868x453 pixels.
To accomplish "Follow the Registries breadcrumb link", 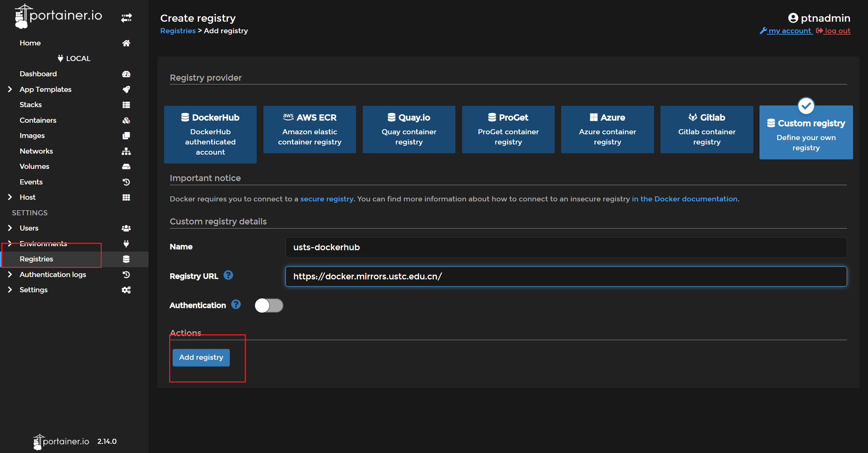I will 178,31.
